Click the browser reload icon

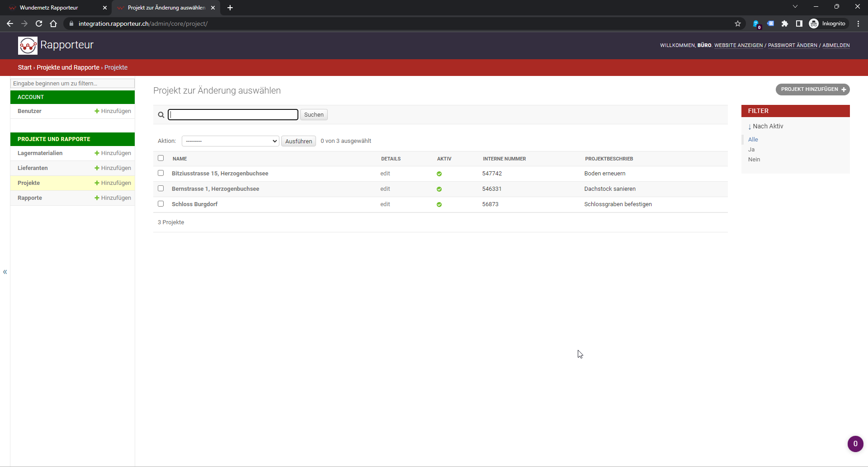click(39, 24)
